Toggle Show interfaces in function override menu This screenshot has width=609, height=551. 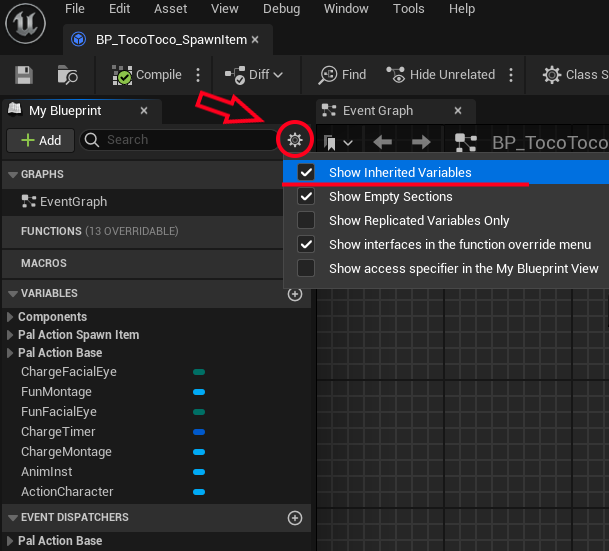tap(306, 244)
